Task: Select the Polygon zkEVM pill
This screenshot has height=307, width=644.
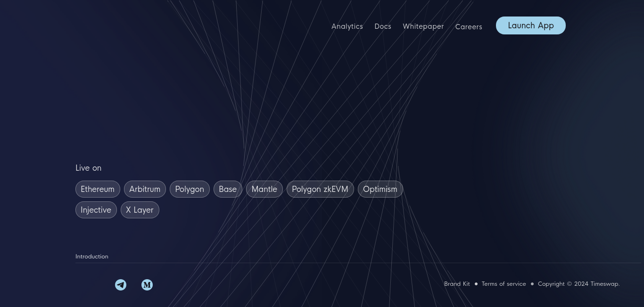Action: (320, 189)
